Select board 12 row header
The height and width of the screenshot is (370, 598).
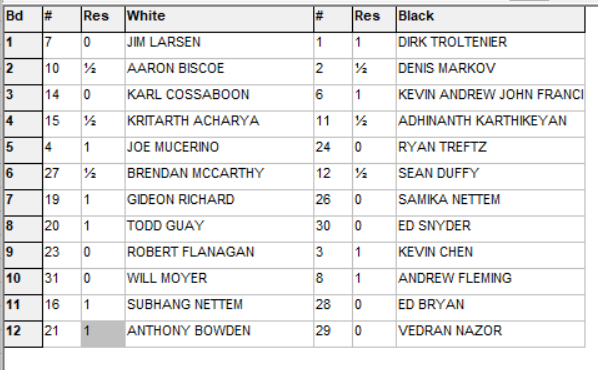pos(23,334)
